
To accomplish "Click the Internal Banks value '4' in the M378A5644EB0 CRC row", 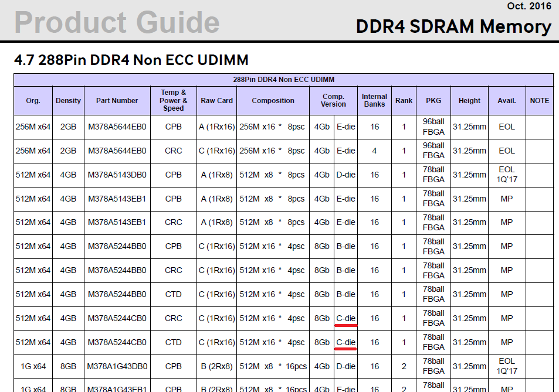I will click(x=374, y=151).
